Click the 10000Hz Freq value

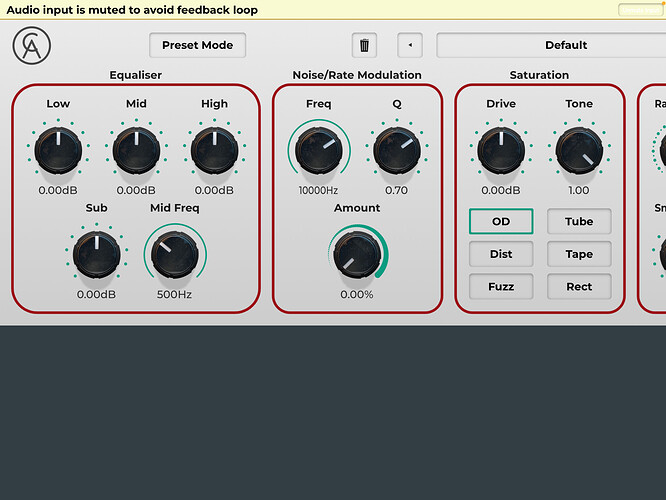point(319,190)
